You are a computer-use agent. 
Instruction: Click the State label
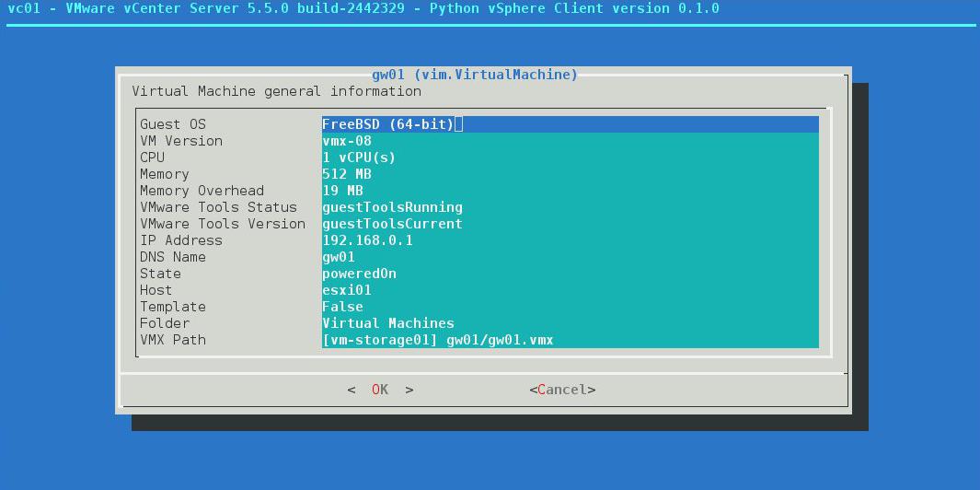point(160,274)
